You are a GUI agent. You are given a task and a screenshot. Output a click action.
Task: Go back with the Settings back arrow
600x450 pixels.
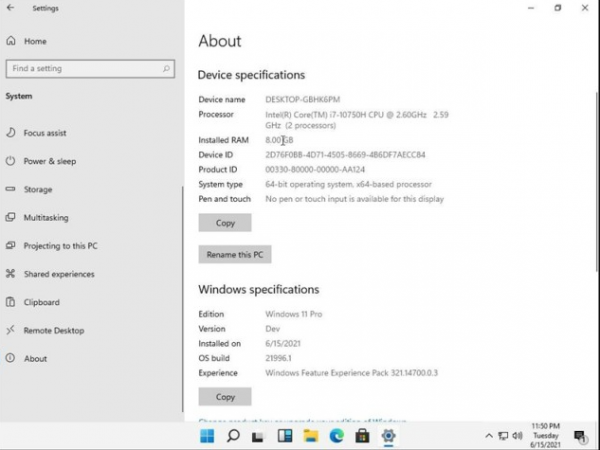pyautogui.click(x=10, y=8)
